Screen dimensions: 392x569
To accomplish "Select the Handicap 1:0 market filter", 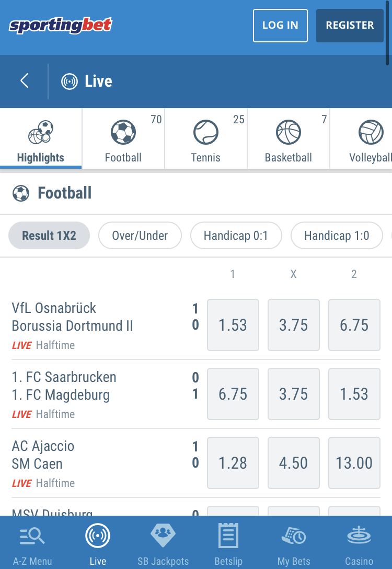I will (337, 236).
